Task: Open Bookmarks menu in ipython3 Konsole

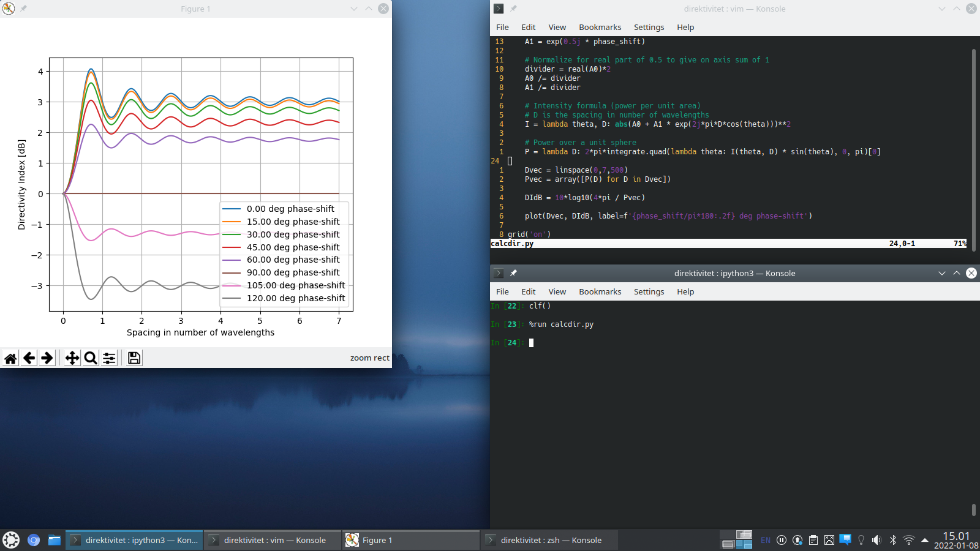Action: (x=600, y=291)
